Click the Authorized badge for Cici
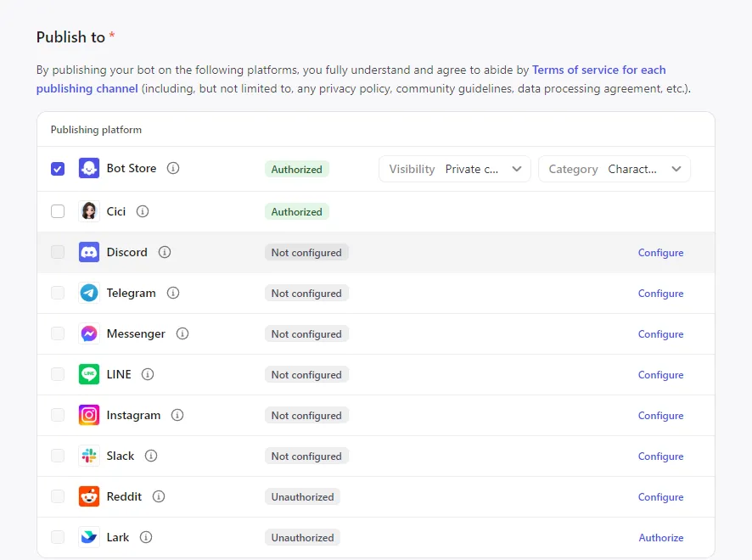This screenshot has width=752, height=560. click(x=297, y=212)
